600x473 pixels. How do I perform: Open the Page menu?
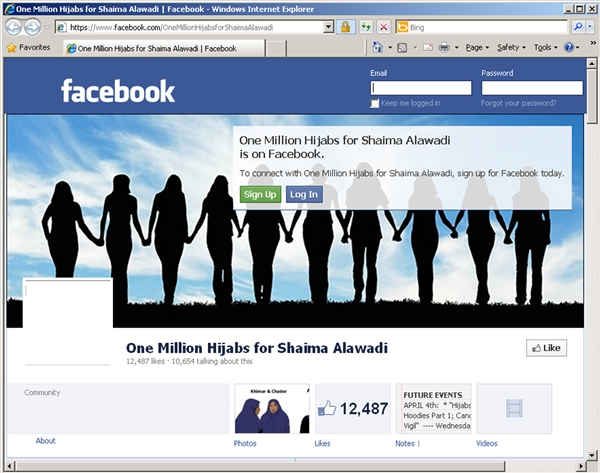pos(477,47)
